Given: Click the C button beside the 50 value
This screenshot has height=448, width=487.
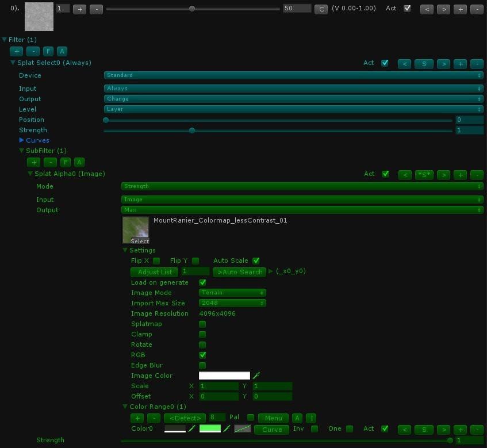Looking at the screenshot, I should pos(321,9).
